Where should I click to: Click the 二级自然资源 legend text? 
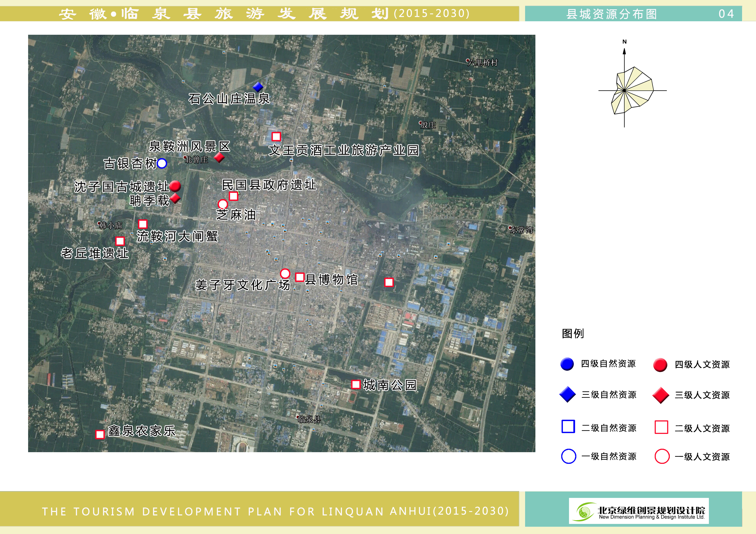609,428
